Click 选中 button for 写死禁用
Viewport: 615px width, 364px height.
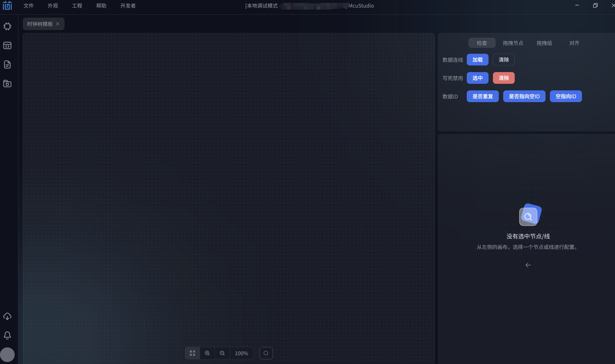(478, 78)
